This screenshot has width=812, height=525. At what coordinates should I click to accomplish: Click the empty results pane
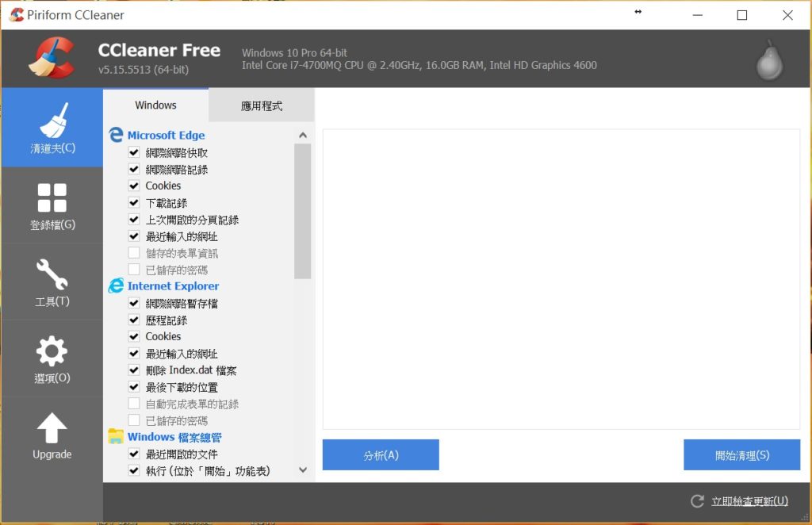click(x=561, y=279)
